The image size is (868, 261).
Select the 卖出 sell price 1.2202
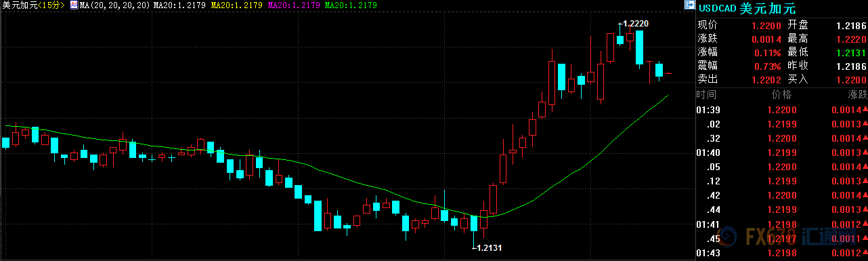tap(767, 80)
